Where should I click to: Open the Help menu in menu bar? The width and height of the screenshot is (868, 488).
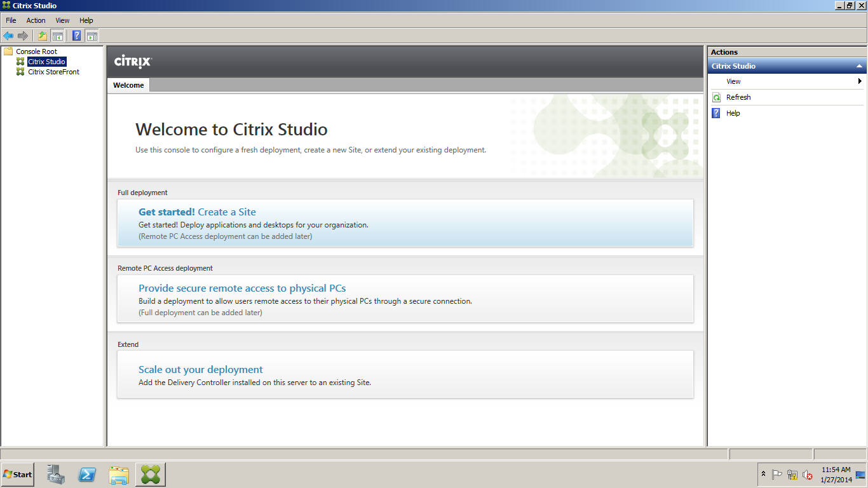click(x=86, y=20)
